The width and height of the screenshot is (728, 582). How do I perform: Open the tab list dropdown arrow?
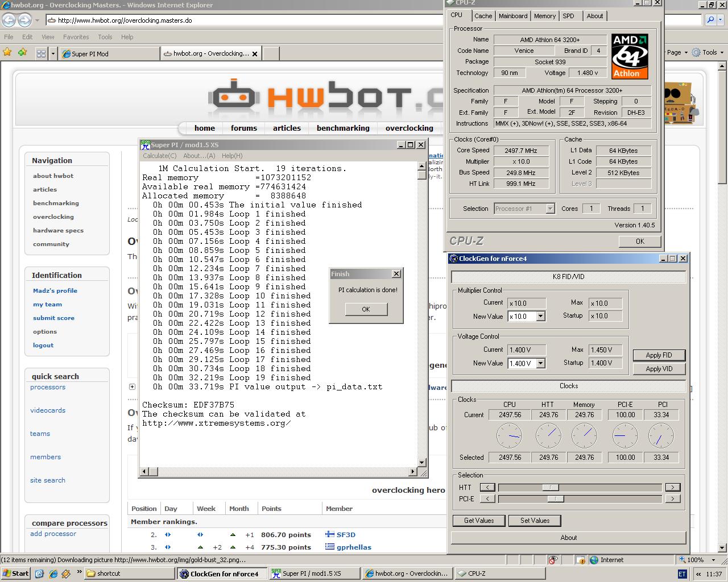coord(53,53)
